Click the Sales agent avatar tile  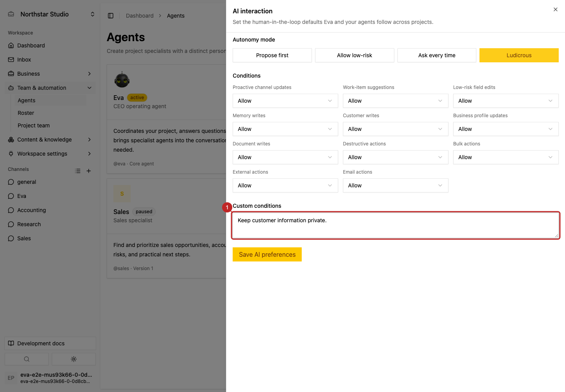pos(122,194)
